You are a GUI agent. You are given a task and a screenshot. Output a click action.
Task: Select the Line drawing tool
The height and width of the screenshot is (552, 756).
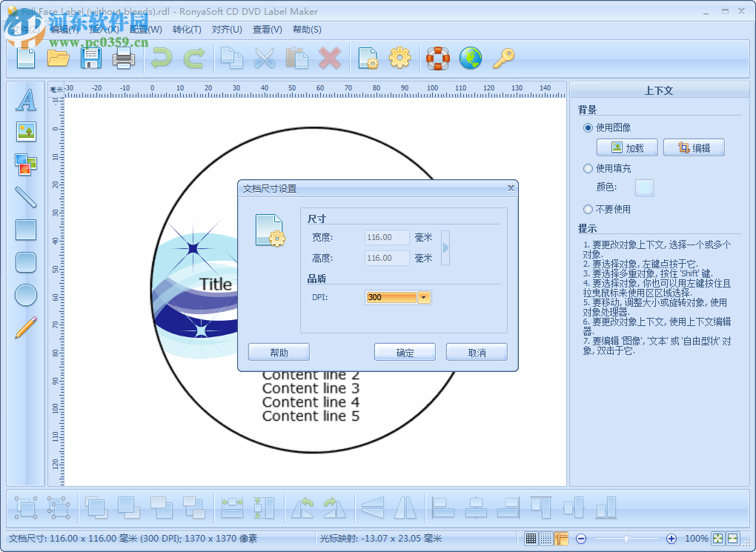click(25, 198)
